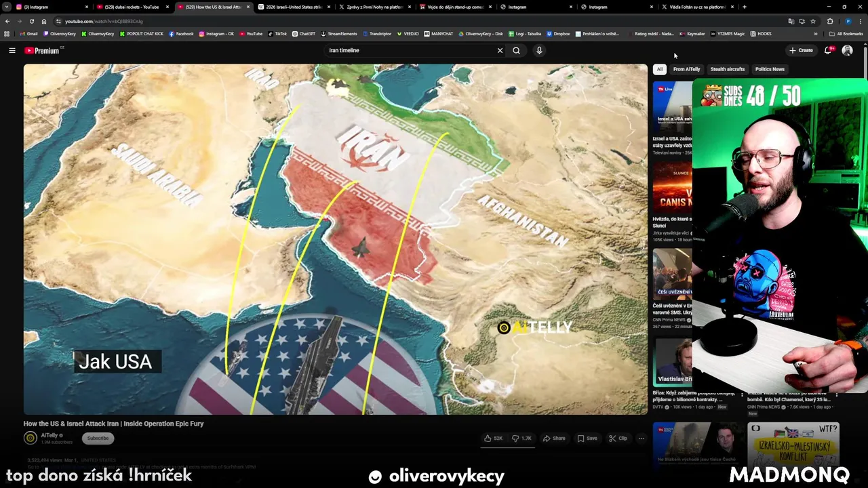
Task: Open the StreamElements bookmark
Action: 339,34
